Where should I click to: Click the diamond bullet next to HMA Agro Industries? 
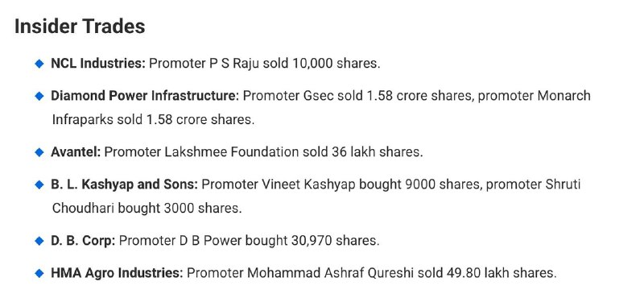pyautogui.click(x=39, y=272)
